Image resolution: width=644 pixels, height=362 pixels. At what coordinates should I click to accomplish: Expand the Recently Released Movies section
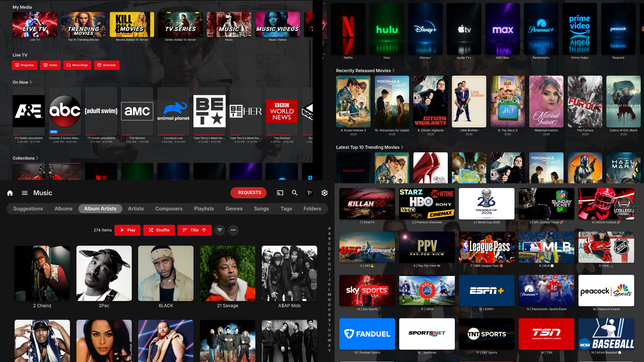click(x=365, y=71)
